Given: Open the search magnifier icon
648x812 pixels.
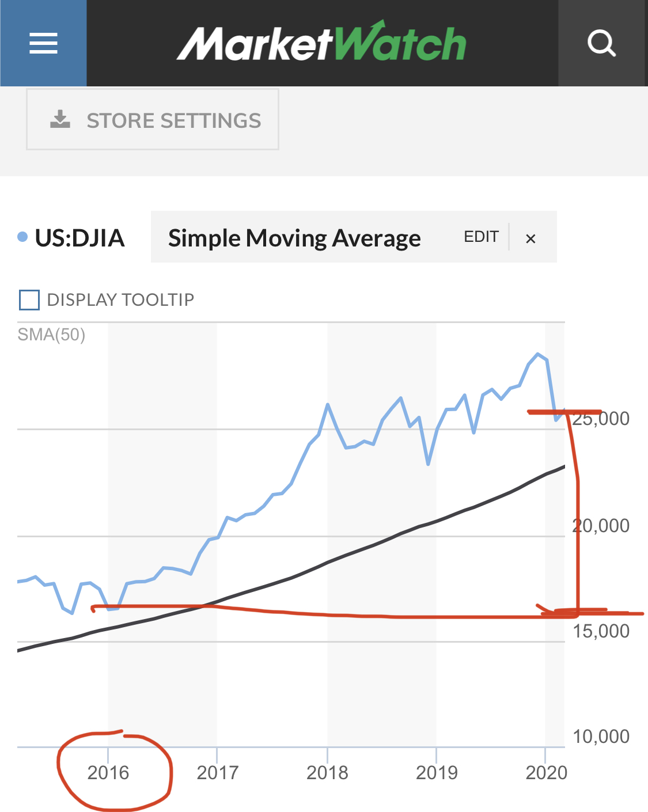Looking at the screenshot, I should coord(602,43).
